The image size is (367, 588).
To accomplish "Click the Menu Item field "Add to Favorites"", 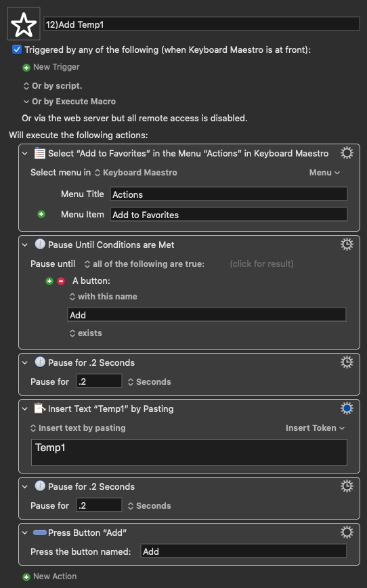I will pos(229,215).
